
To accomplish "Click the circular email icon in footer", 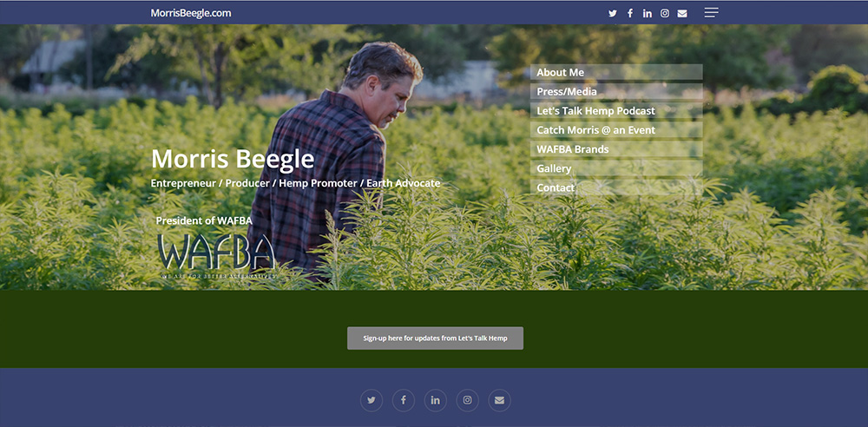I will pos(499,400).
